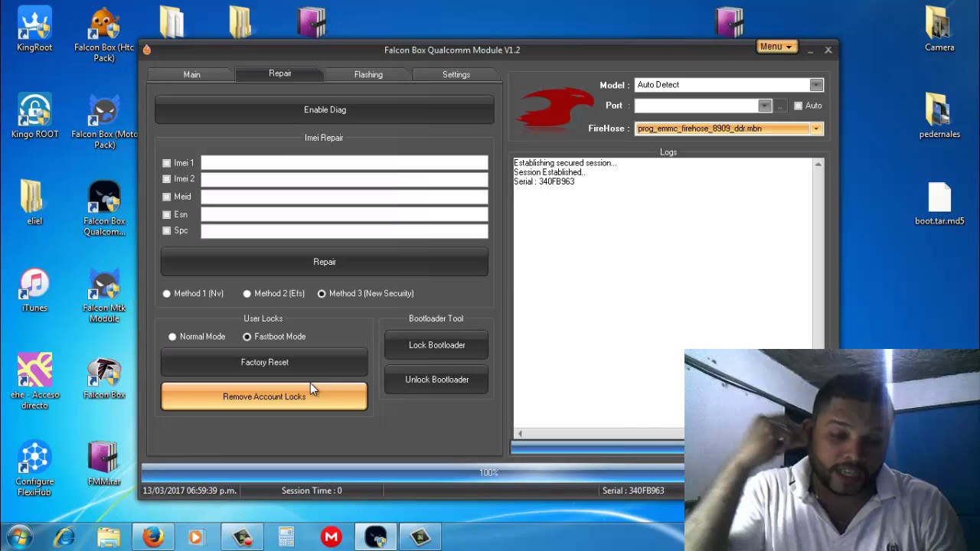Choose Fastboot Mode under User Locks
The height and width of the screenshot is (551, 980).
[247, 337]
